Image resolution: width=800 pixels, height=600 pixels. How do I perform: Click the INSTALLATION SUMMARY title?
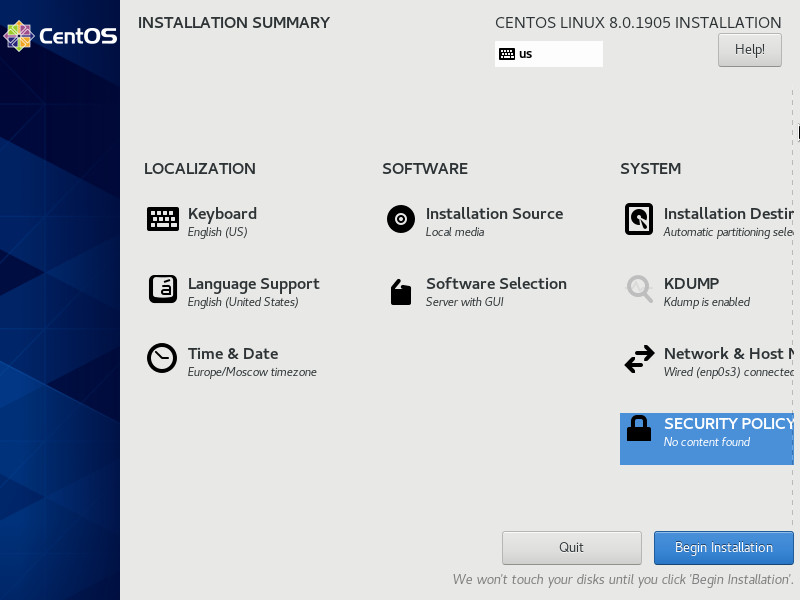(x=234, y=23)
